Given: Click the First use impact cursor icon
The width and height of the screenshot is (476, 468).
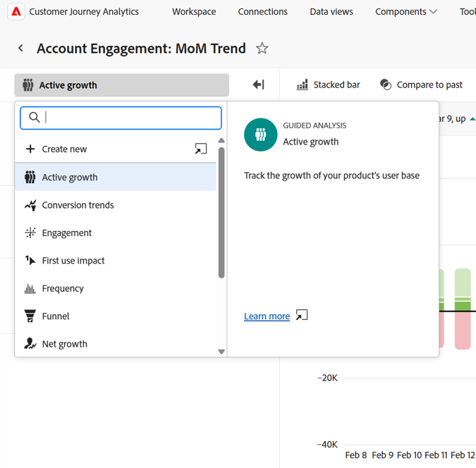Looking at the screenshot, I should pos(30,260).
